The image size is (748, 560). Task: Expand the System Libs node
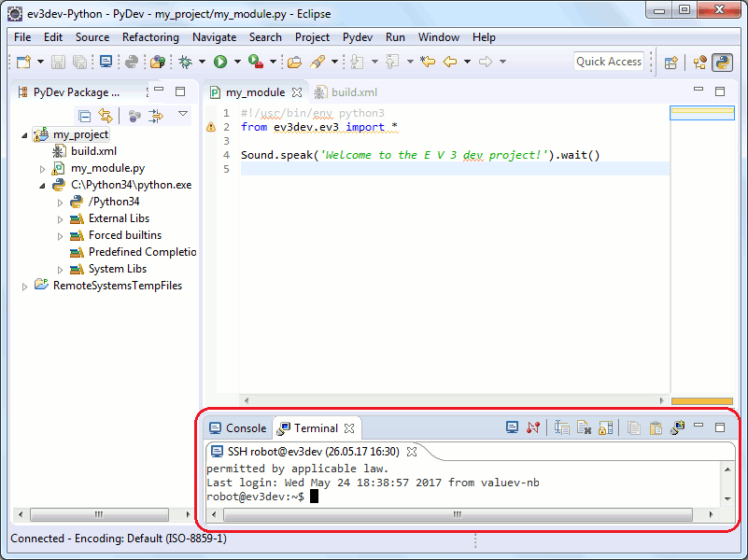coord(60,270)
